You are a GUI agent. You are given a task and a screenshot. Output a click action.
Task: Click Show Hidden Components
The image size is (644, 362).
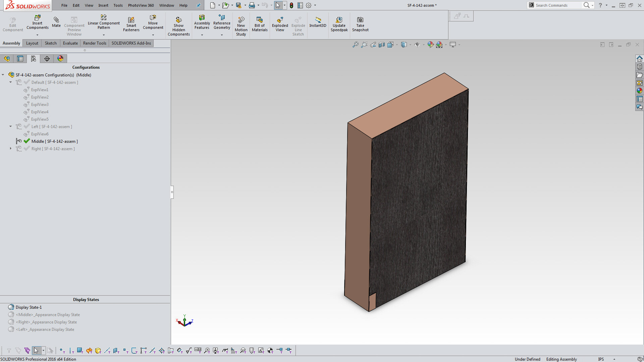[178, 26]
